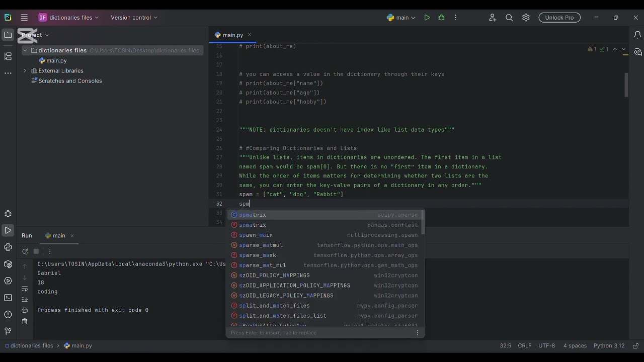Viewport: 644px width, 362px height.
Task: Jump to next highlighted error arrow
Action: pos(624,49)
